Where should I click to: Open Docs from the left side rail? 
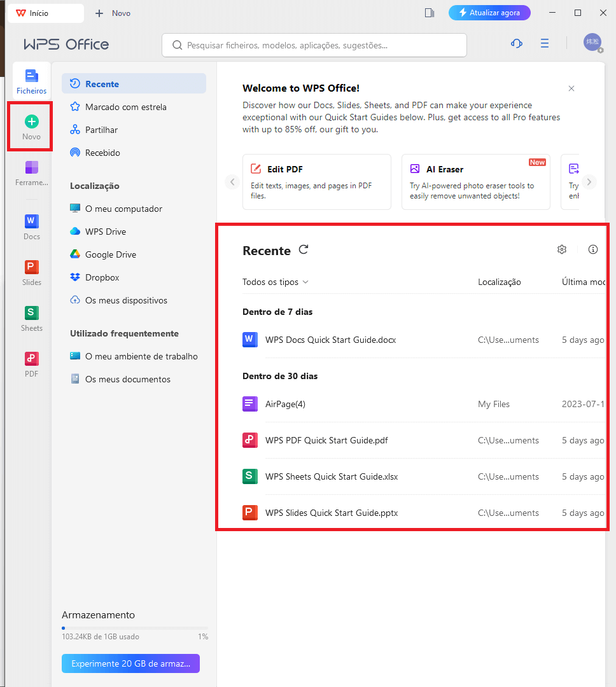point(31,226)
